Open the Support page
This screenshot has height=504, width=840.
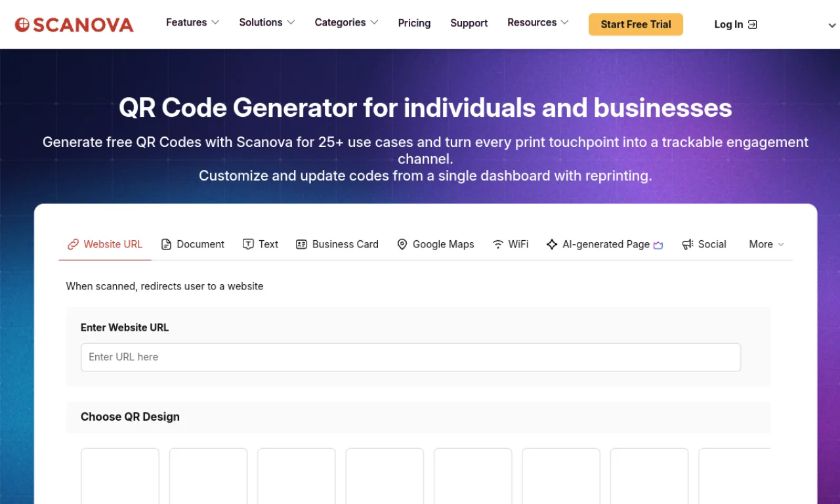coord(469,23)
